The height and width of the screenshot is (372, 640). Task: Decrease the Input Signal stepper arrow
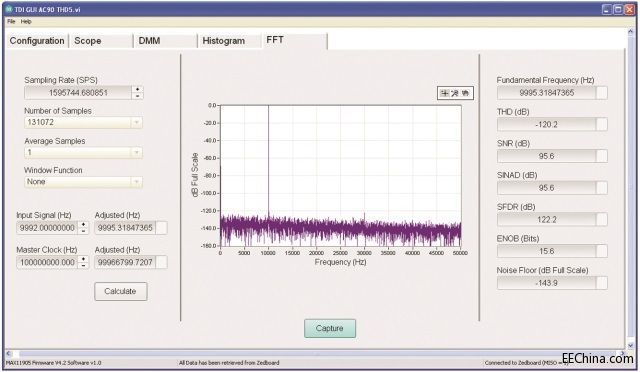pos(83,231)
